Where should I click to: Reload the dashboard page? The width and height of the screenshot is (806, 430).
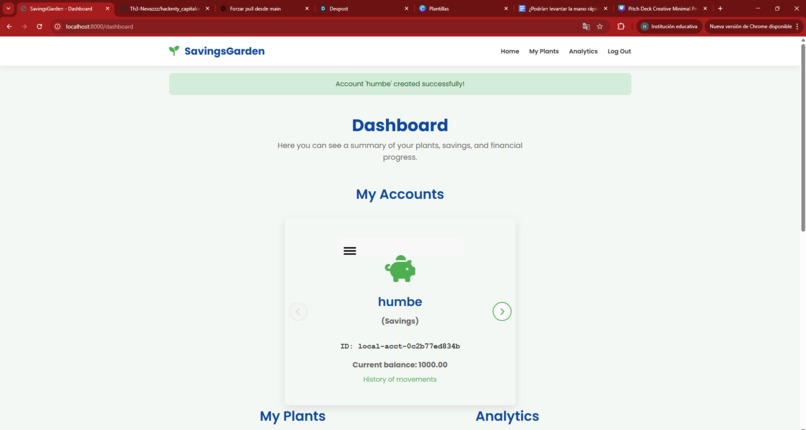[x=40, y=26]
